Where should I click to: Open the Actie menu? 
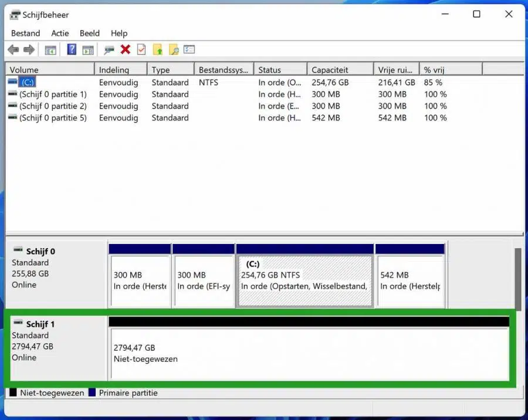[x=60, y=33]
